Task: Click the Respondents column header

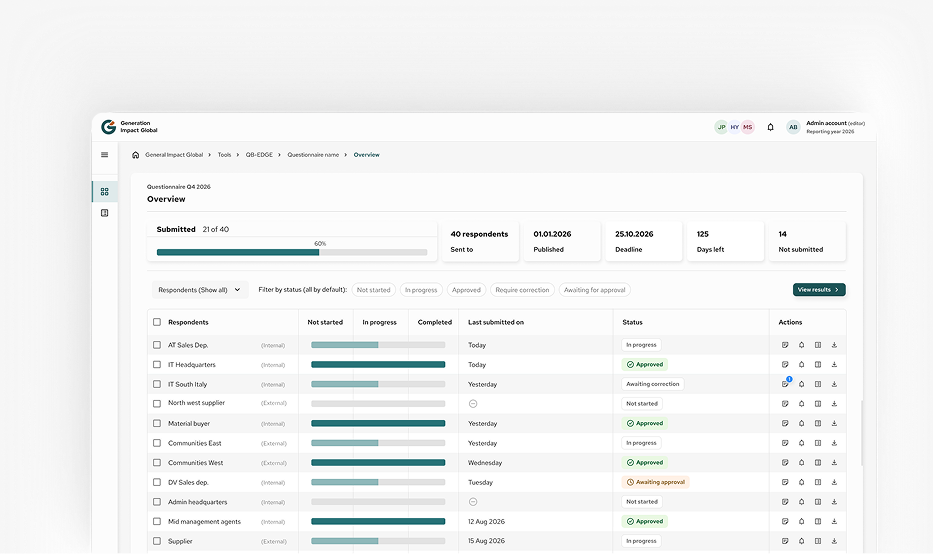Action: [x=189, y=323]
